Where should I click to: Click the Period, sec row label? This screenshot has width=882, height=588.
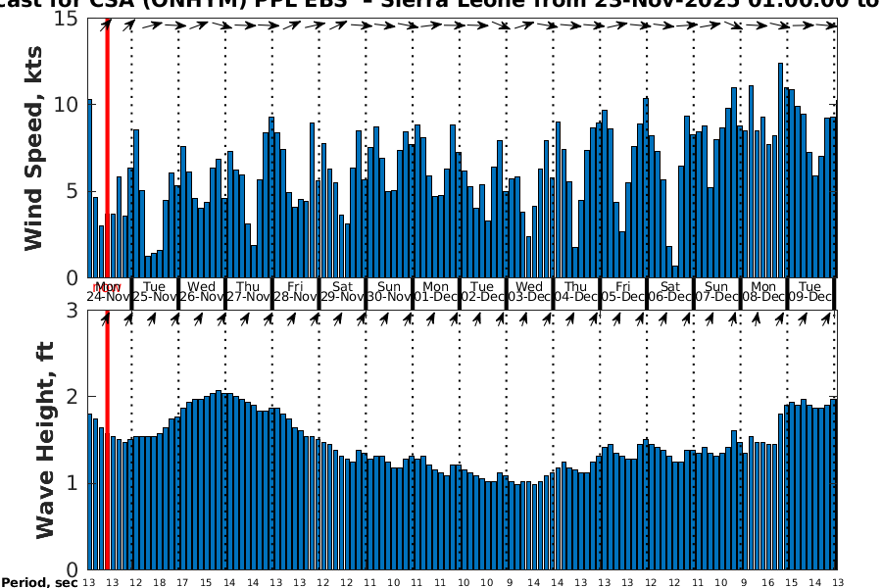[39, 582]
